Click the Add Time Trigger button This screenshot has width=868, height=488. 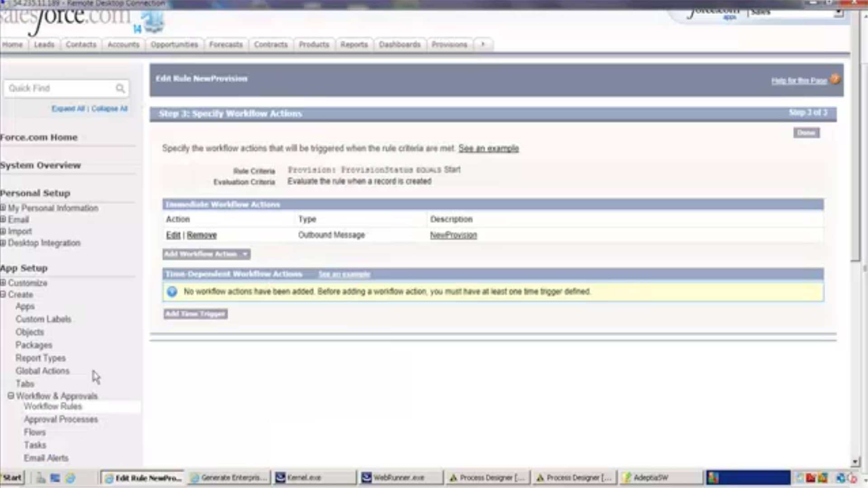195,314
